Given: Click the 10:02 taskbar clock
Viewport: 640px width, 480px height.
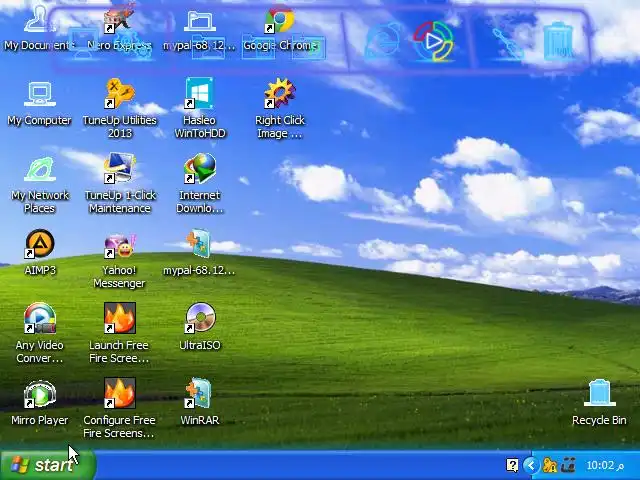Looking at the screenshot, I should (x=605, y=465).
